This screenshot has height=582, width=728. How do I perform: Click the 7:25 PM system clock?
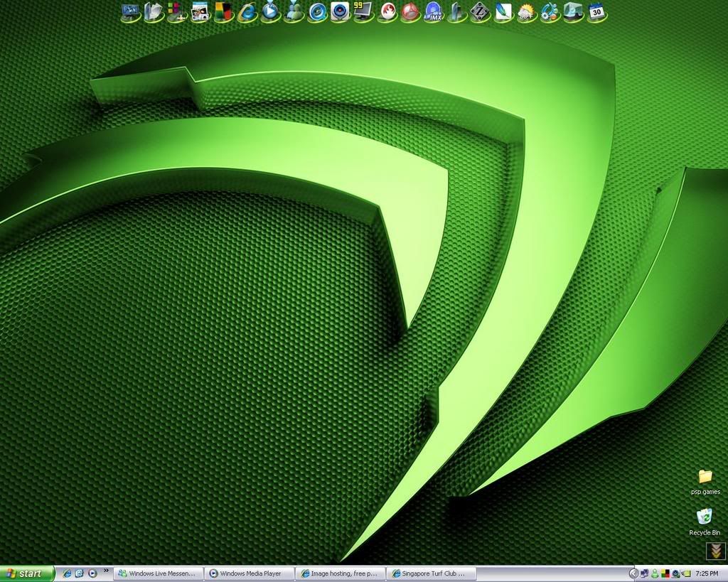(707, 574)
